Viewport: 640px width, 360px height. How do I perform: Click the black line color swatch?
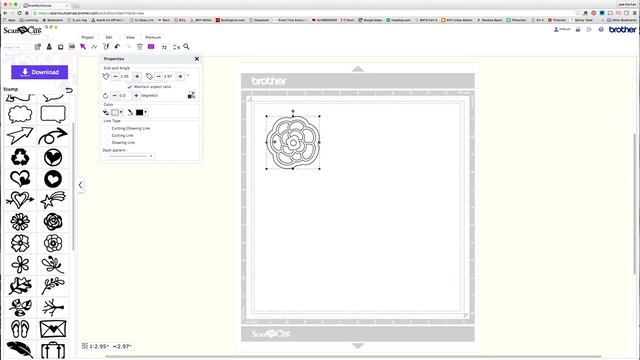140,112
